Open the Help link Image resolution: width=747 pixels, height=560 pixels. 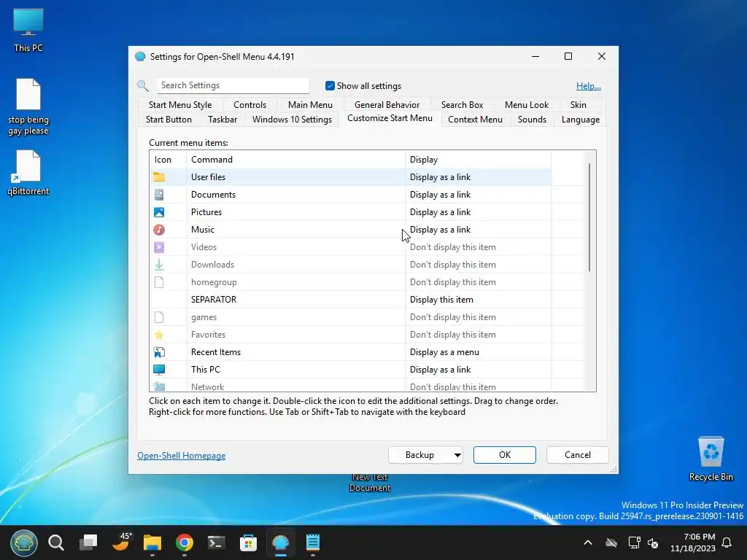pyautogui.click(x=589, y=86)
